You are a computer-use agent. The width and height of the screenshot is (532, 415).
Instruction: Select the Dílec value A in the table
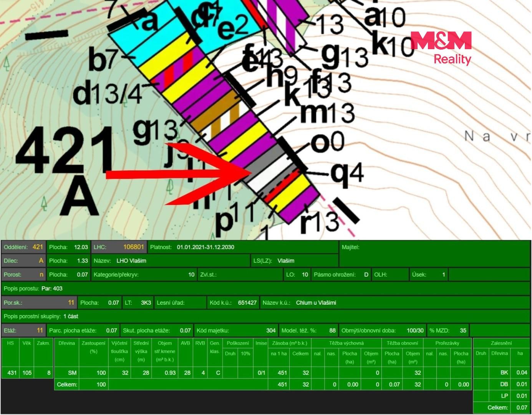[41, 261]
